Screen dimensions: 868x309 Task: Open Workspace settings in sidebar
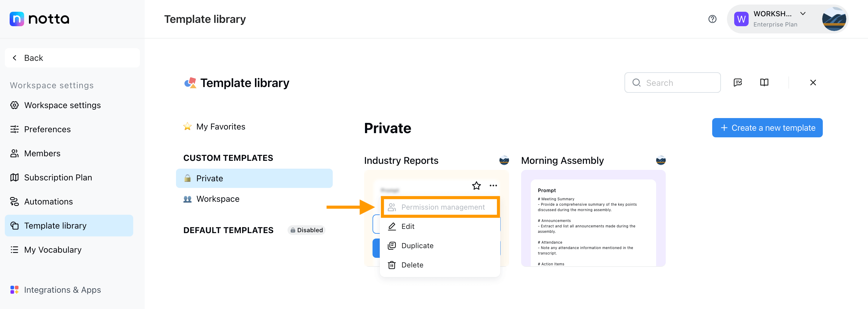69,105
